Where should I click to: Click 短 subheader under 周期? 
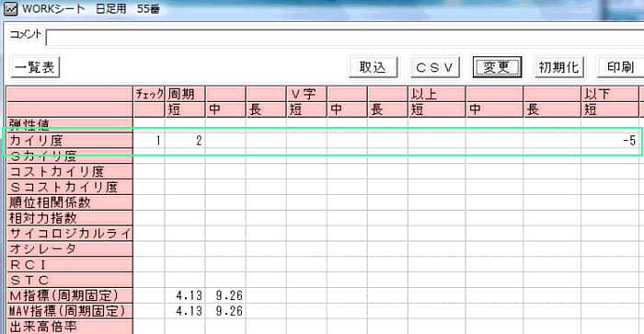[185, 110]
